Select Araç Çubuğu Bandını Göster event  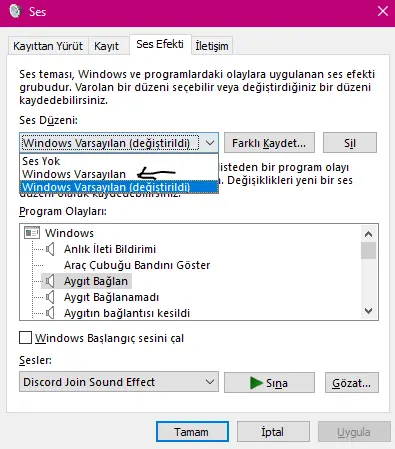[x=137, y=265]
